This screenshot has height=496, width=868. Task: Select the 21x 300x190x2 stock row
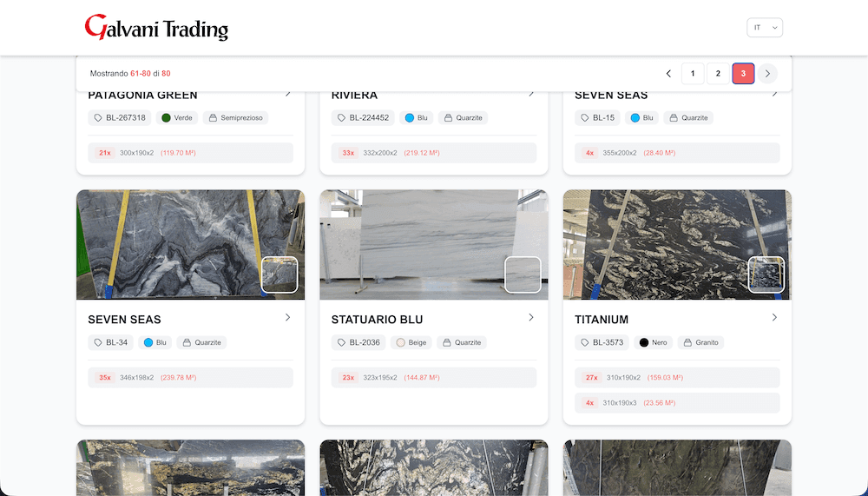click(190, 153)
